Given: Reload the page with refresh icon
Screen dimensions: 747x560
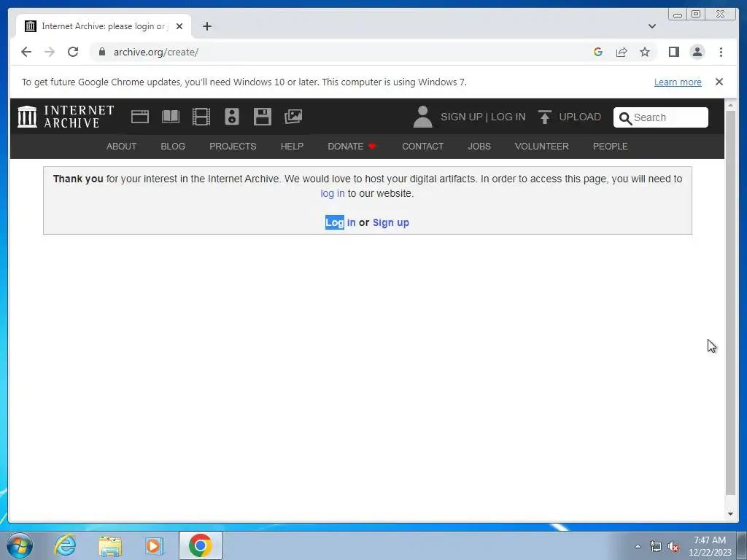Looking at the screenshot, I should tap(73, 52).
